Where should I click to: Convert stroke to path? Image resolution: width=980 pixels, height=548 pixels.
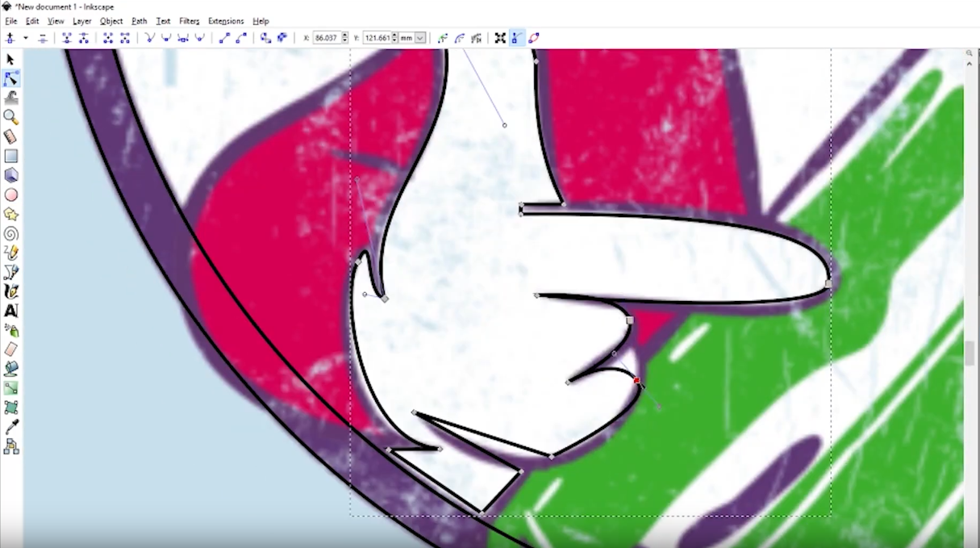click(x=281, y=38)
